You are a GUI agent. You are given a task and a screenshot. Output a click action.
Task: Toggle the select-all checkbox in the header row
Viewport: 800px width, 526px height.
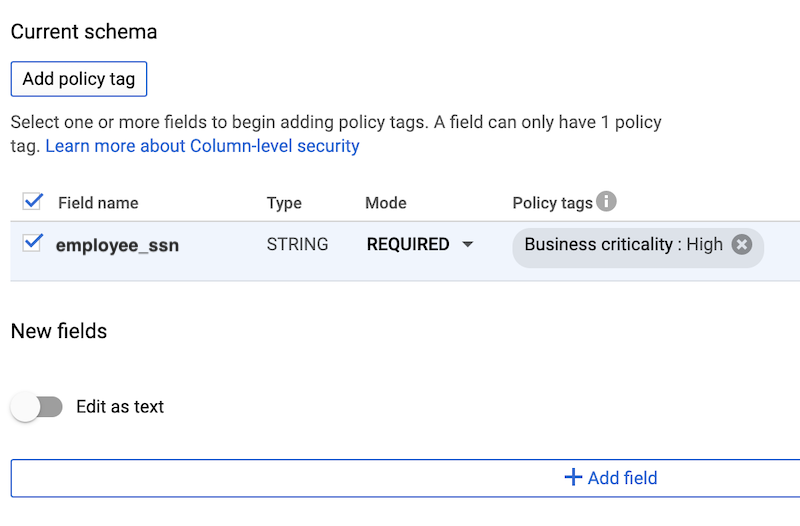point(33,202)
